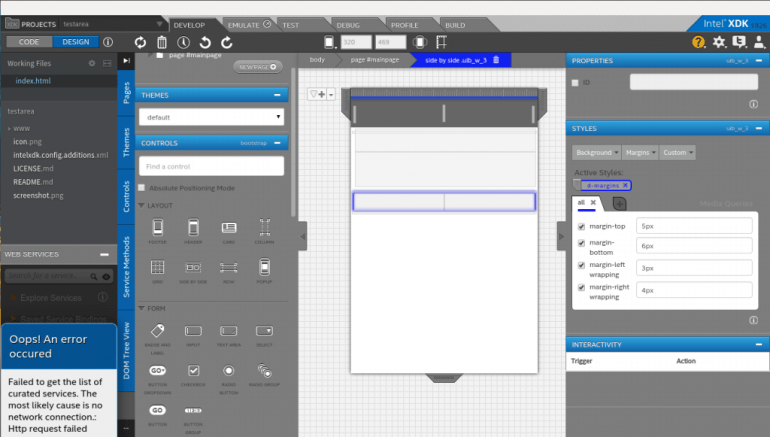
Task: Collapse the LAYOUT controls section
Action: point(141,205)
